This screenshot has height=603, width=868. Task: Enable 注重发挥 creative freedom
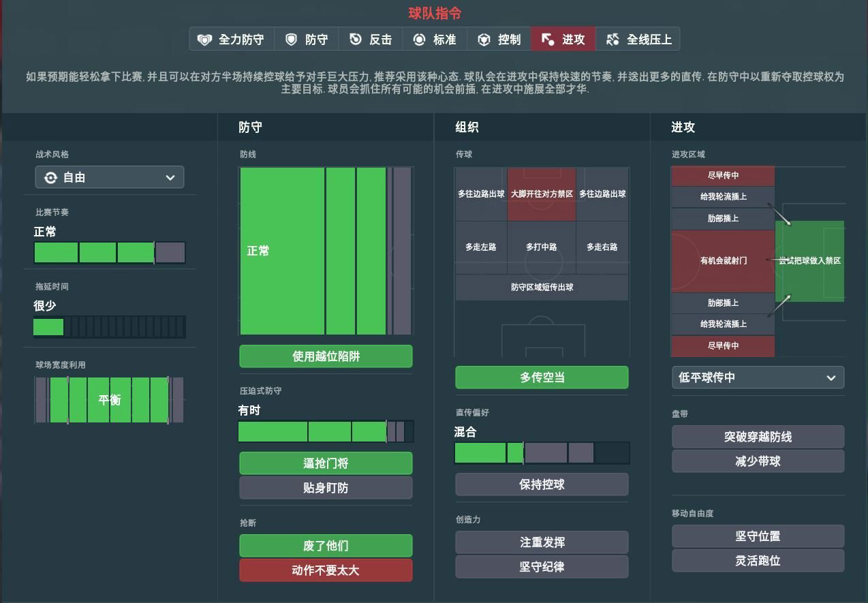542,542
